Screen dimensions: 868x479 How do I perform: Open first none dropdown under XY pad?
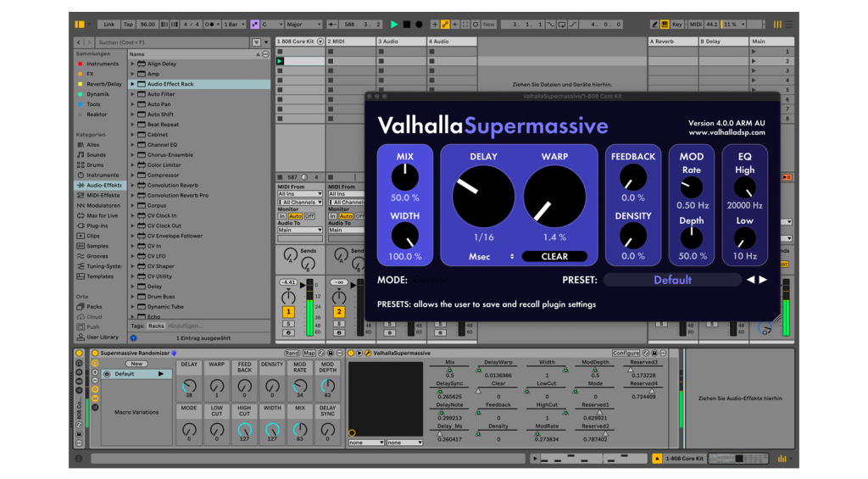coord(366,443)
